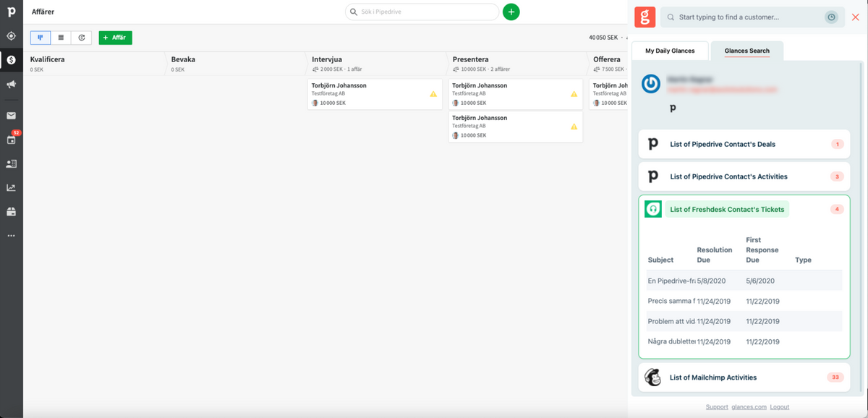This screenshot has height=418, width=868.
Task: Open the Insights chart icon in the sidebar
Action: 11,188
